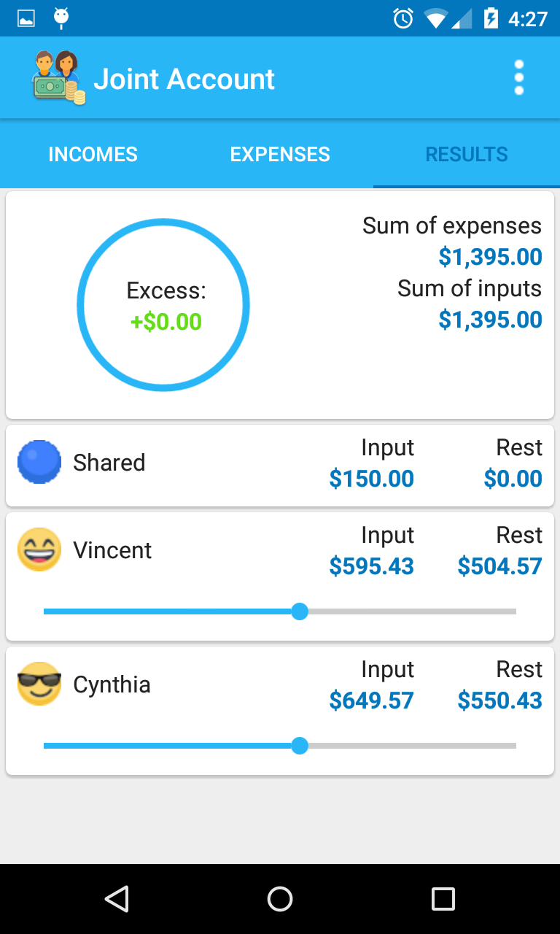Click Vincent's contribution slider handle
The width and height of the screenshot is (560, 934).
300,611
